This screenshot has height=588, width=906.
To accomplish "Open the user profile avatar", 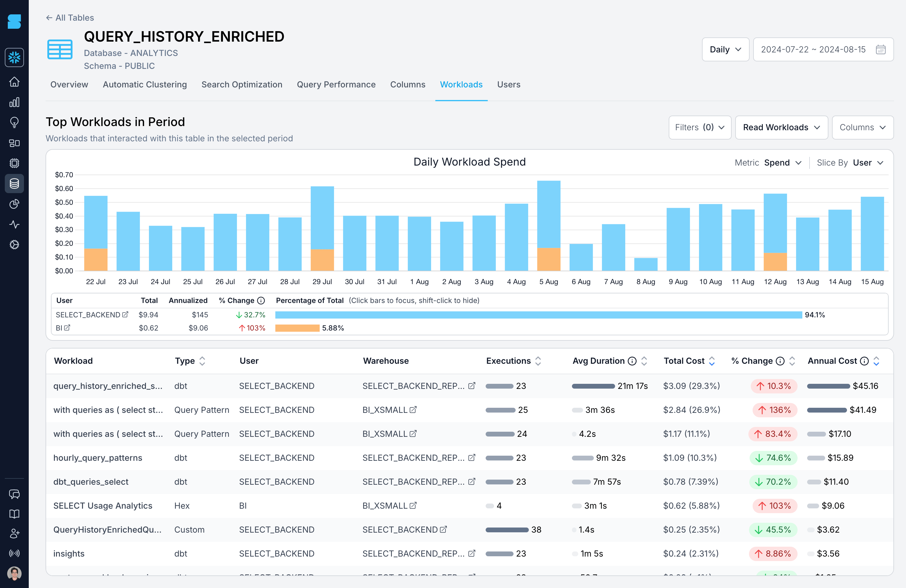I will click(x=14, y=573).
